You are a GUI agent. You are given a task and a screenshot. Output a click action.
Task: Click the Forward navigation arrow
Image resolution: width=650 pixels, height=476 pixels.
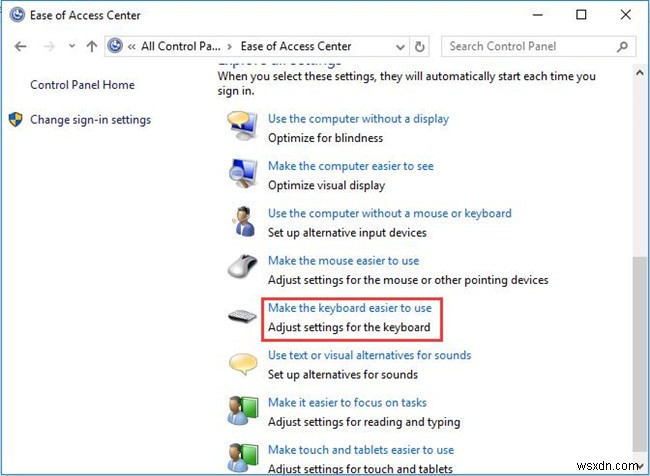(49, 46)
